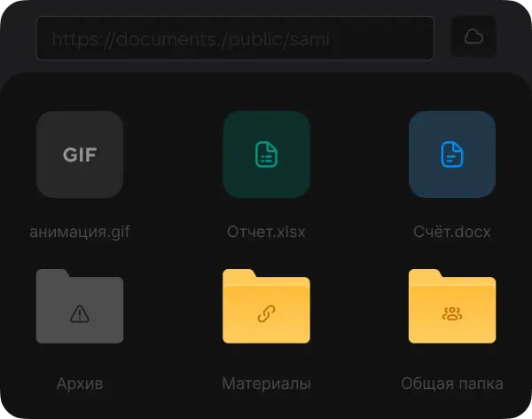Image resolution: width=532 pixels, height=419 pixels.
Task: Open the blue Счёт.docx document tile
Action: point(452,154)
